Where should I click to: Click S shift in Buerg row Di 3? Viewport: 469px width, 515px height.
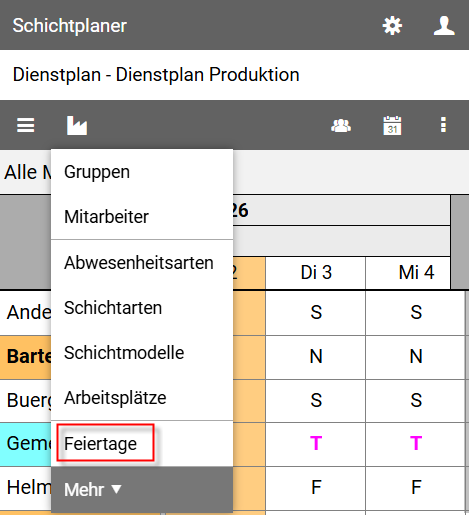click(315, 400)
